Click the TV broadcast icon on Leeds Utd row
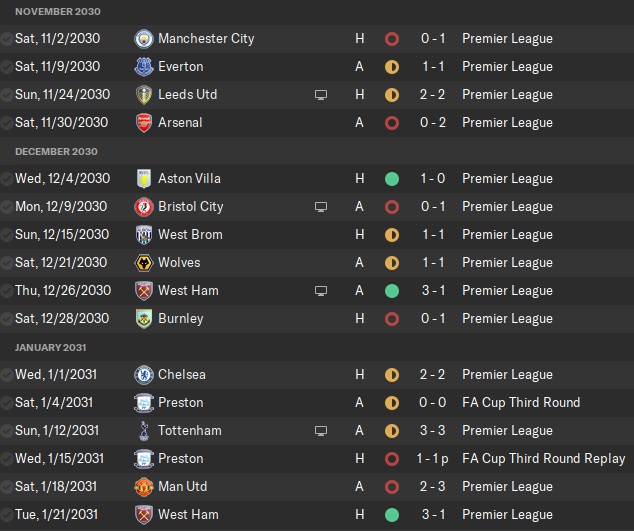The image size is (634, 531). point(321,95)
